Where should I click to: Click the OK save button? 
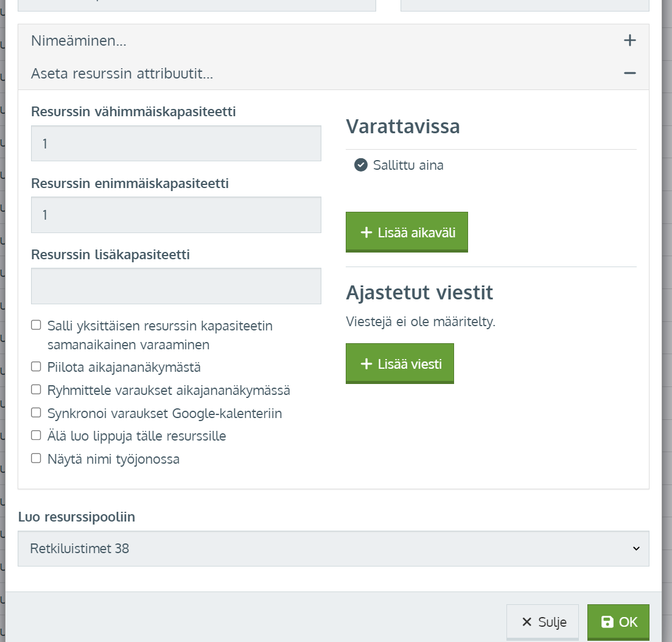tap(618, 622)
